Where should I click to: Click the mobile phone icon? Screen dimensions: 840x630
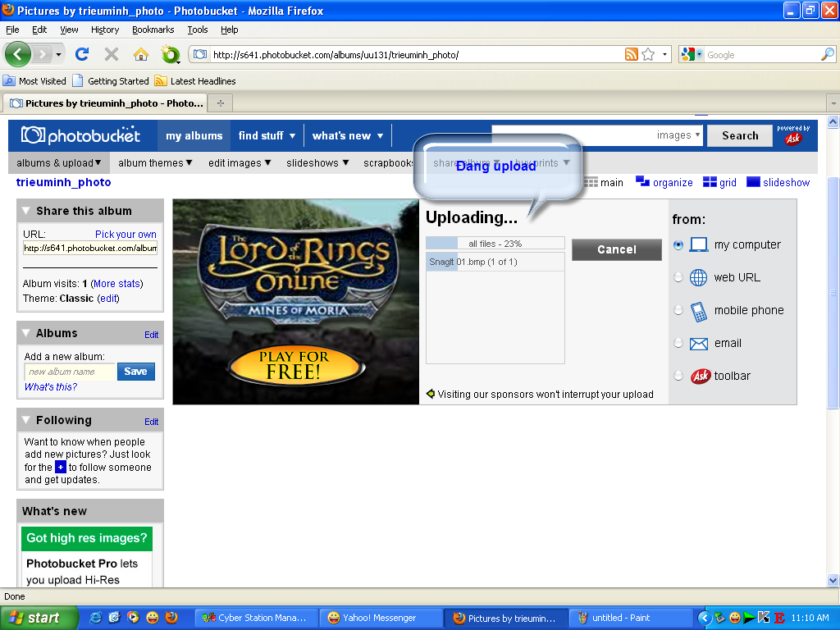coord(699,311)
